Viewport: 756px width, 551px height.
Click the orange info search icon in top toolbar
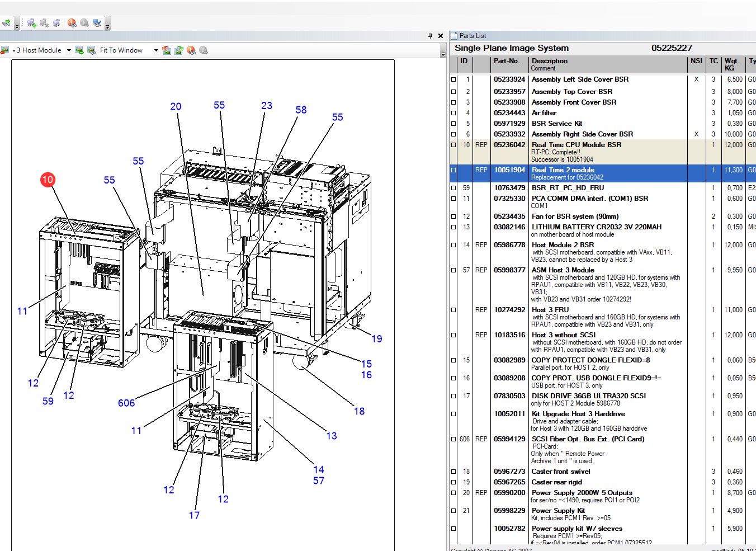72,23
